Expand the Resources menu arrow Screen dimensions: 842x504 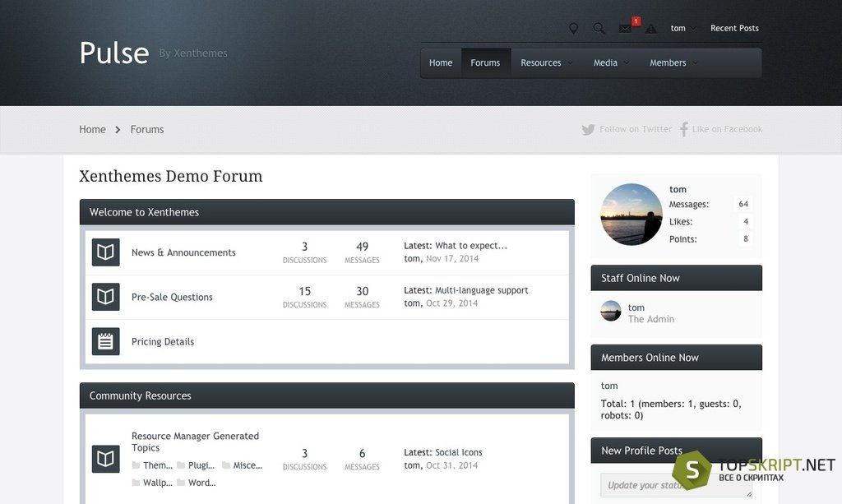[x=570, y=62]
